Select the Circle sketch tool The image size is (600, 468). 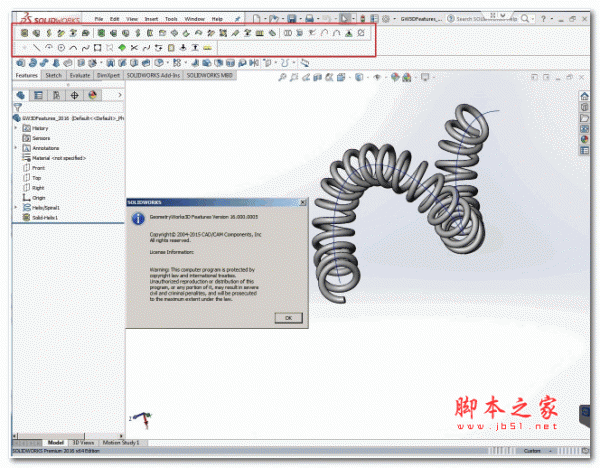click(61, 48)
